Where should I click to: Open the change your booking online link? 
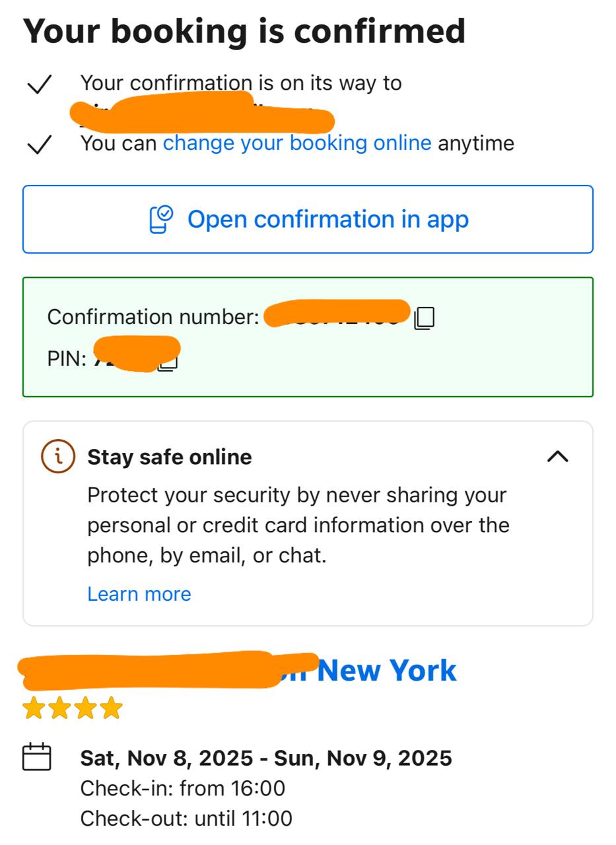(x=297, y=143)
